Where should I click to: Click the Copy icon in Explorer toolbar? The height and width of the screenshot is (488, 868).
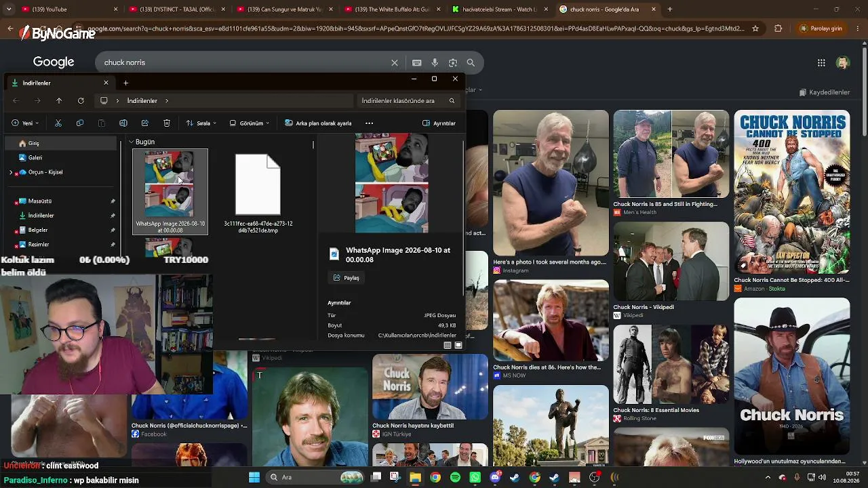point(80,123)
